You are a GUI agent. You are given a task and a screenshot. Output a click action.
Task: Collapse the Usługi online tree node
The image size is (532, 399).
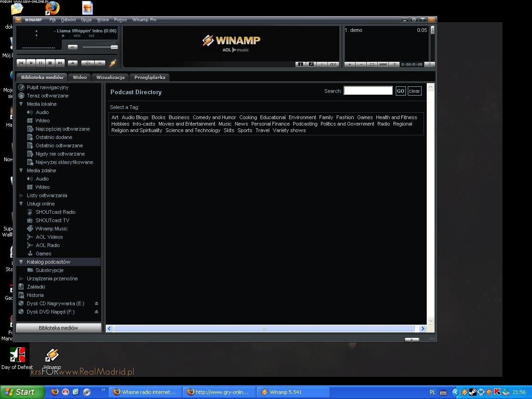pyautogui.click(x=21, y=204)
